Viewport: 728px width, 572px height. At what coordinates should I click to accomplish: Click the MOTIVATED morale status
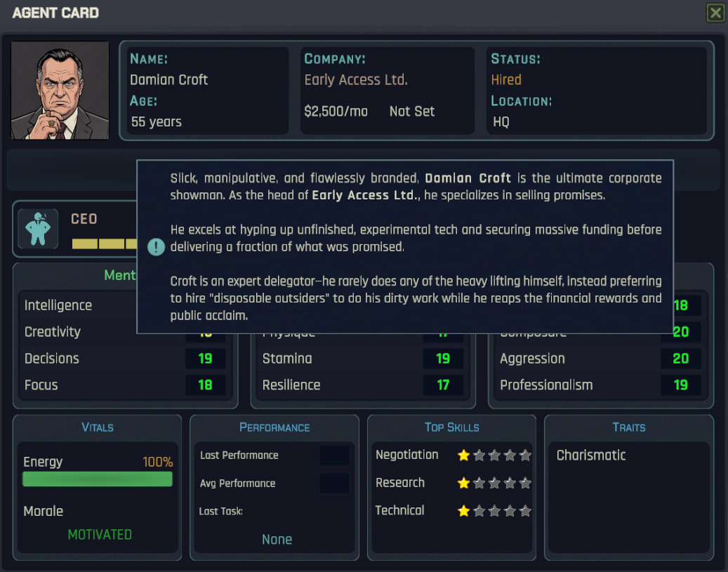point(100,535)
